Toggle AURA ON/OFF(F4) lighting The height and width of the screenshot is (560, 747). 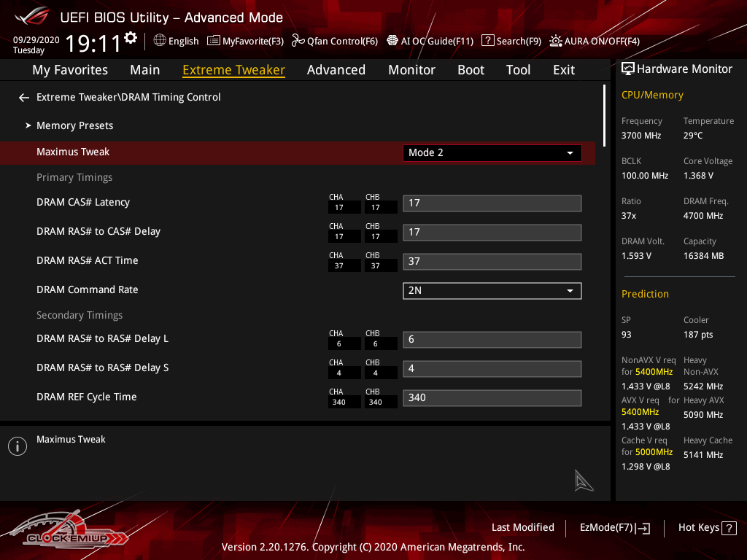point(556,41)
